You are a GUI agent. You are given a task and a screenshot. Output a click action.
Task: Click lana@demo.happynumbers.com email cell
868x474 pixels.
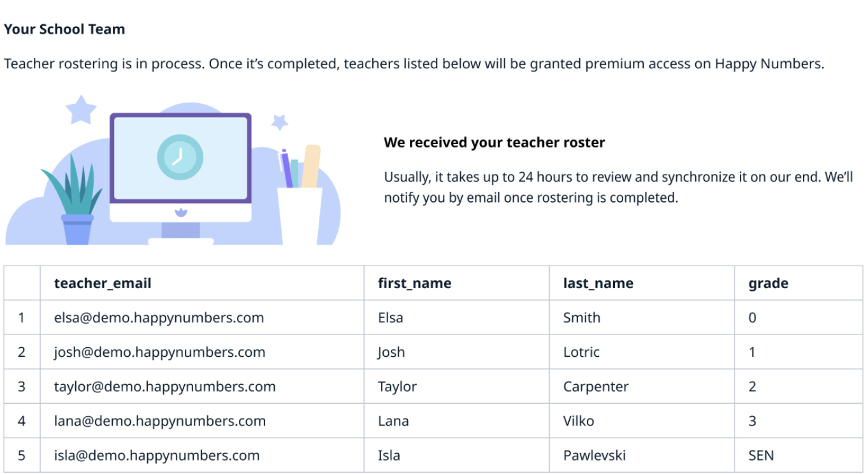point(159,421)
